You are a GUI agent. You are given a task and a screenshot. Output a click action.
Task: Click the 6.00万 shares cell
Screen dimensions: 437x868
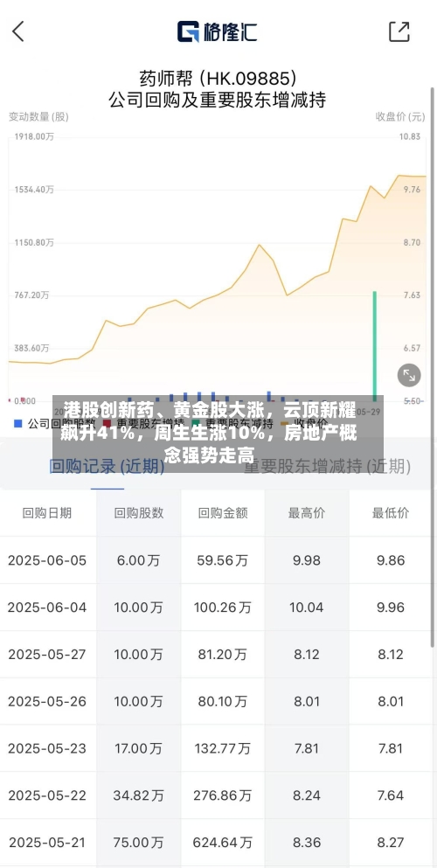(138, 560)
